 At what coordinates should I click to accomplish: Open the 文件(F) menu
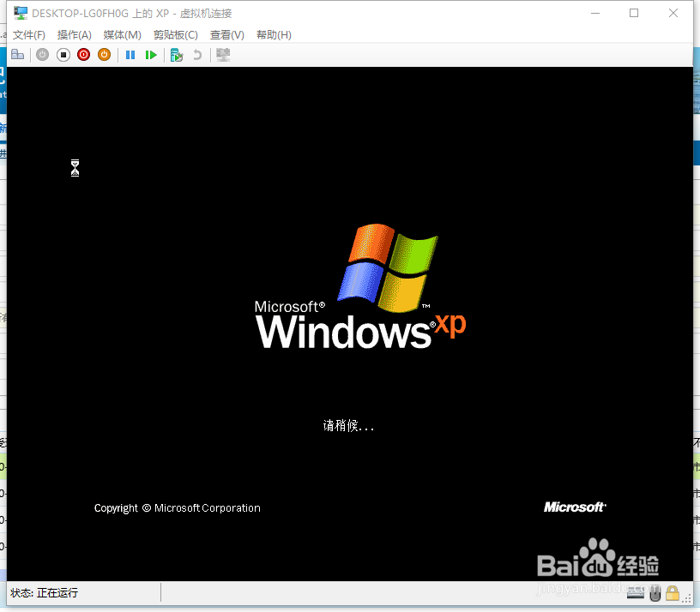(28, 35)
